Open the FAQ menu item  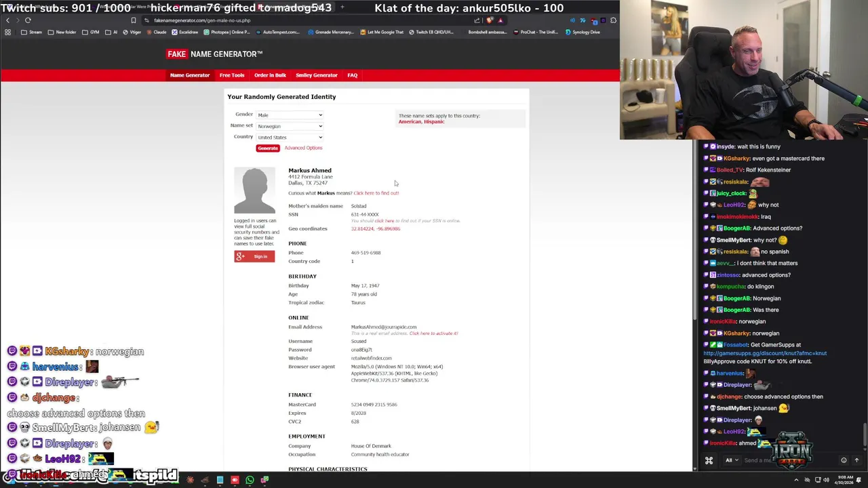353,75
